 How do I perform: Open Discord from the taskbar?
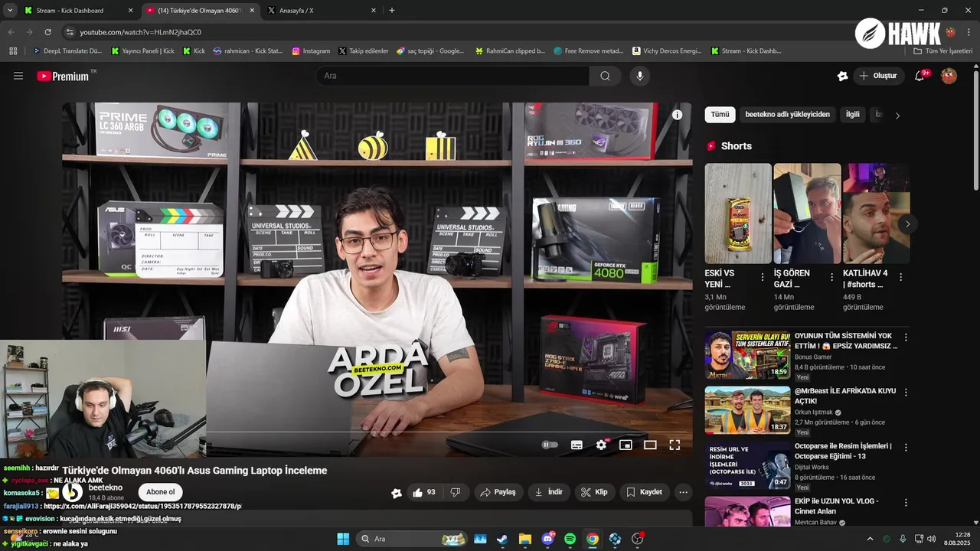[547, 539]
